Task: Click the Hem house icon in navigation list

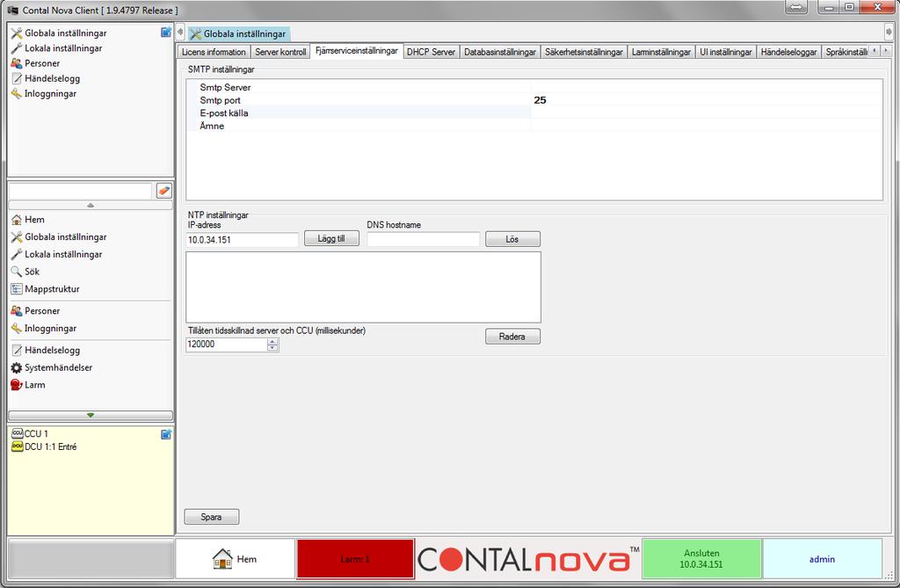Action: [x=17, y=220]
